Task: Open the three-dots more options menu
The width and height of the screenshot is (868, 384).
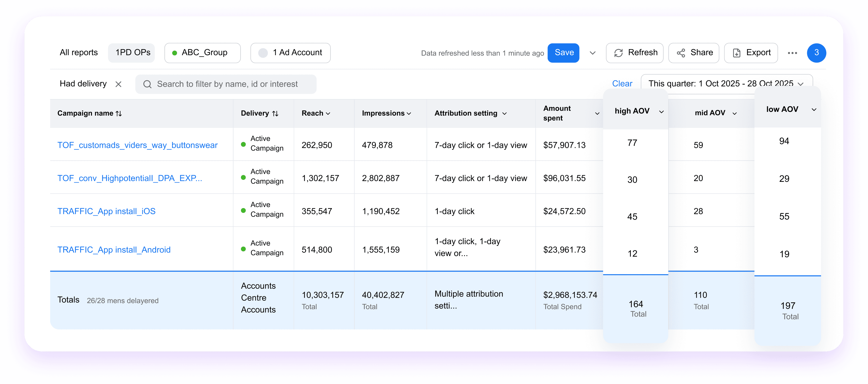Action: click(792, 53)
